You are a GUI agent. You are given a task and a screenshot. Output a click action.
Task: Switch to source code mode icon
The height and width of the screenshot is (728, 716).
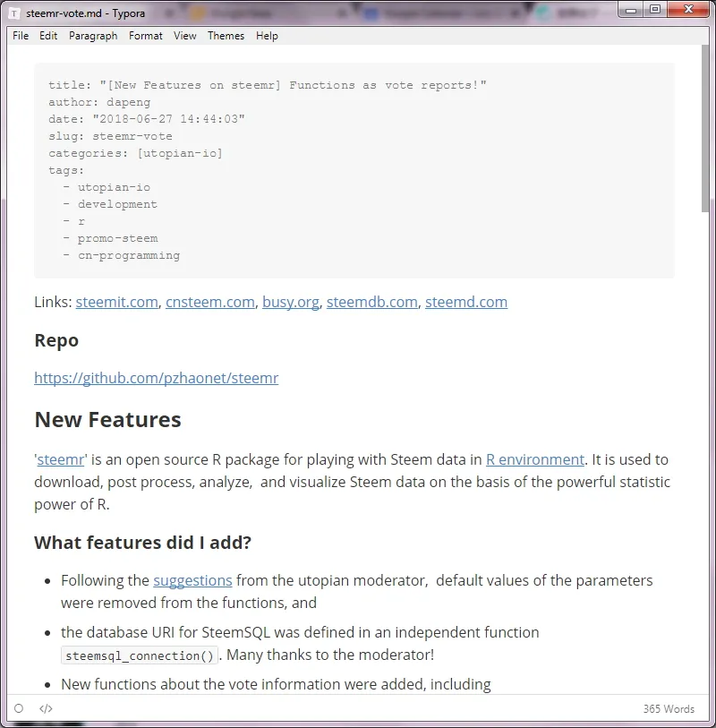click(x=46, y=708)
